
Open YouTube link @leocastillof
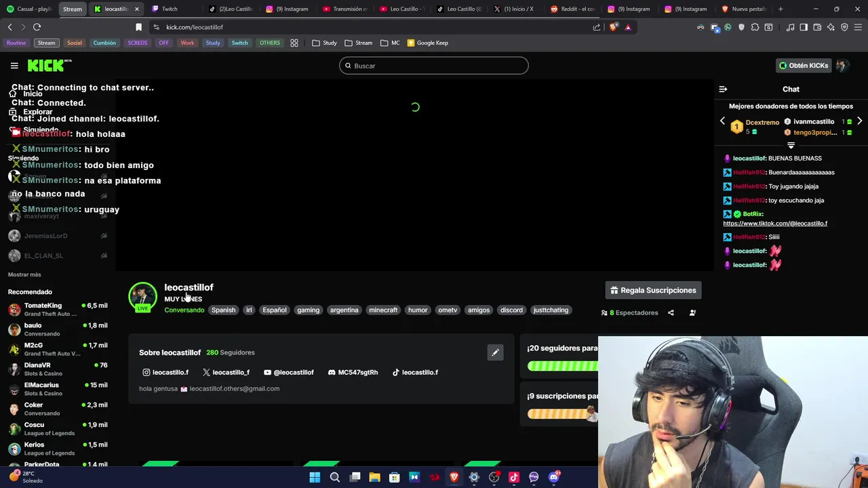click(x=289, y=372)
